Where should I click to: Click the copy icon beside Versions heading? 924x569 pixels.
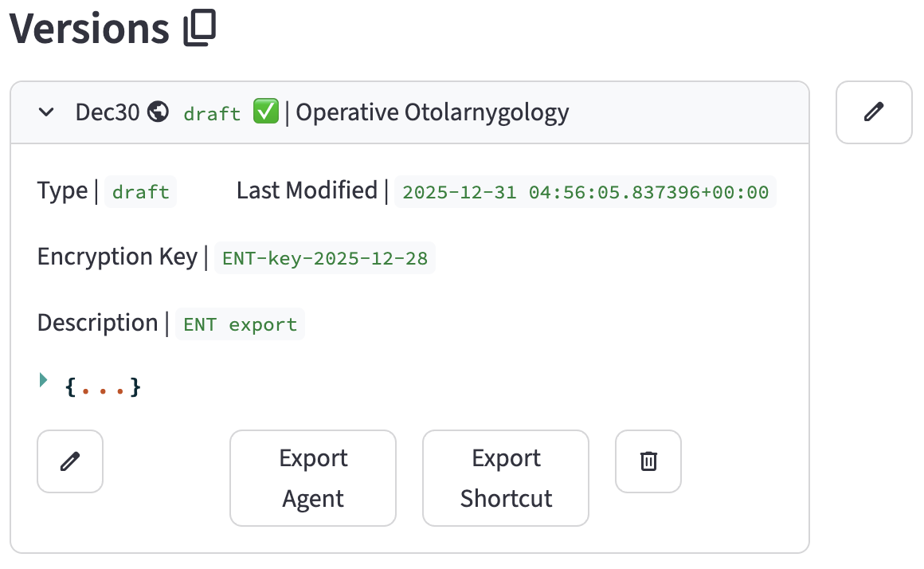coord(200,29)
